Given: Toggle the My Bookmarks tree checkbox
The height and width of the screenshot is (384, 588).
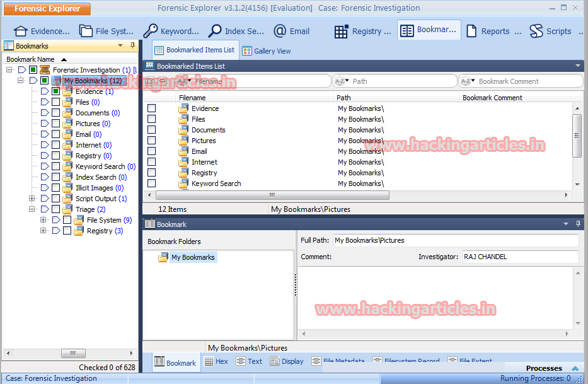Looking at the screenshot, I should pos(45,80).
